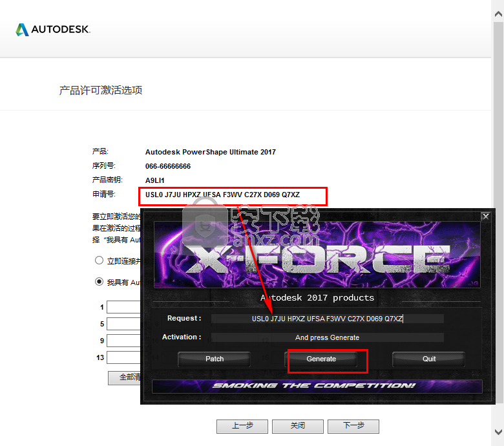
Task: Click the Request: label in X-Force
Action: pyautogui.click(x=184, y=319)
